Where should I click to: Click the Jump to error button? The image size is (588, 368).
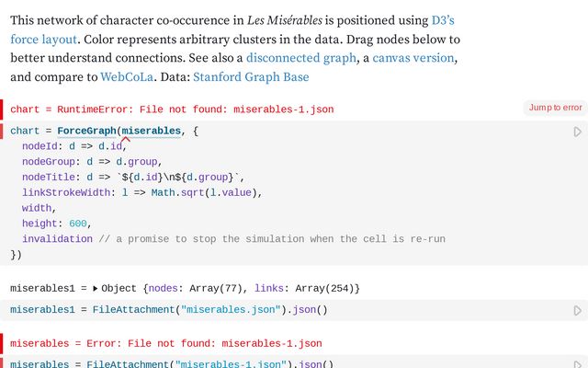pyautogui.click(x=555, y=108)
